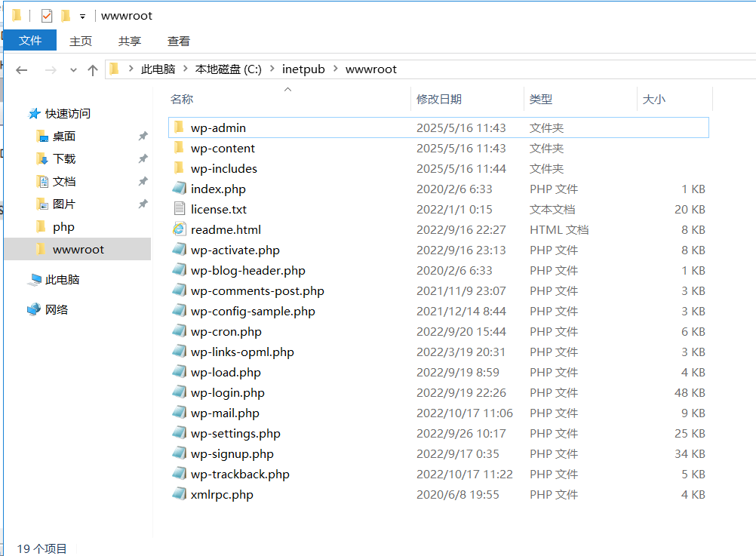Select wwwroot in the sidebar
The image size is (756, 556).
[78, 249]
